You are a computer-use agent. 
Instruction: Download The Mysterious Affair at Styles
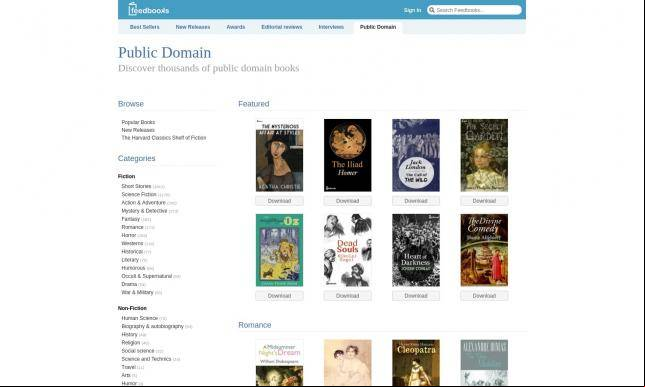click(279, 201)
